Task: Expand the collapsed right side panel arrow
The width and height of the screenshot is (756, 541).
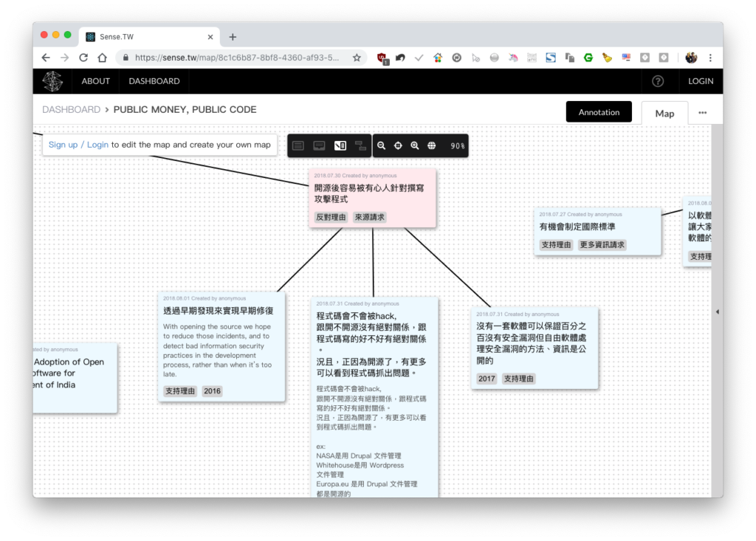Action: [x=718, y=312]
